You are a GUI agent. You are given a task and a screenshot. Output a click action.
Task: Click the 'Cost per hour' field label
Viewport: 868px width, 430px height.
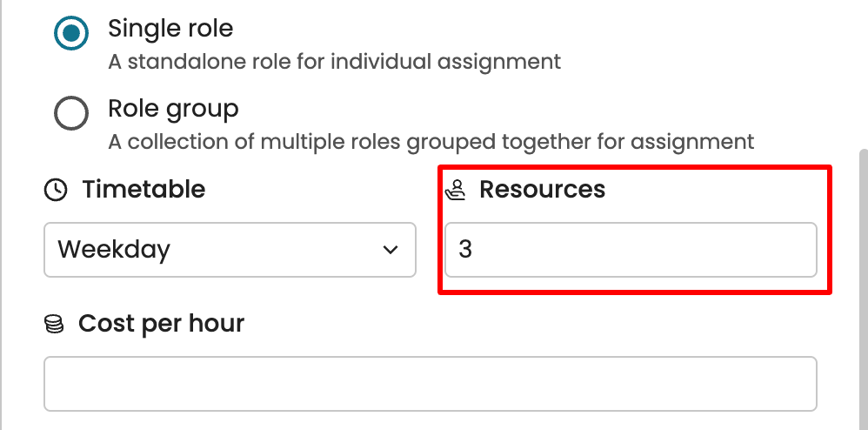tap(161, 324)
